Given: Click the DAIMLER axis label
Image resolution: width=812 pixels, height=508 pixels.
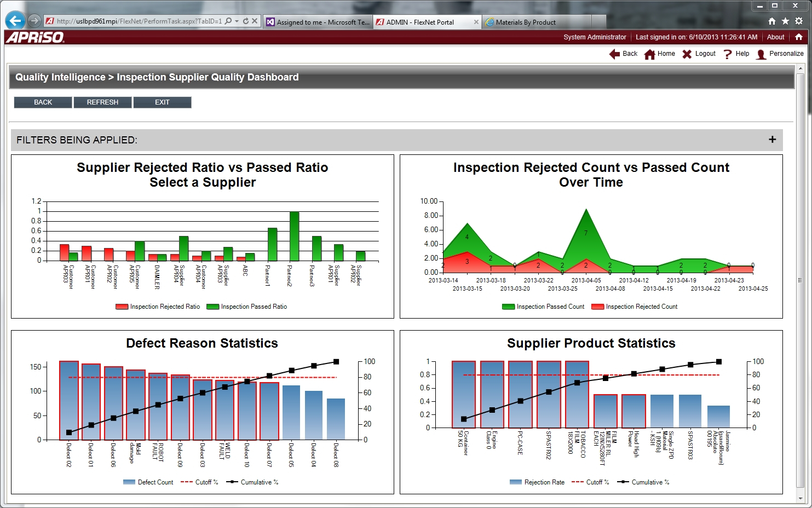Looking at the screenshot, I should pyautogui.click(x=157, y=277).
